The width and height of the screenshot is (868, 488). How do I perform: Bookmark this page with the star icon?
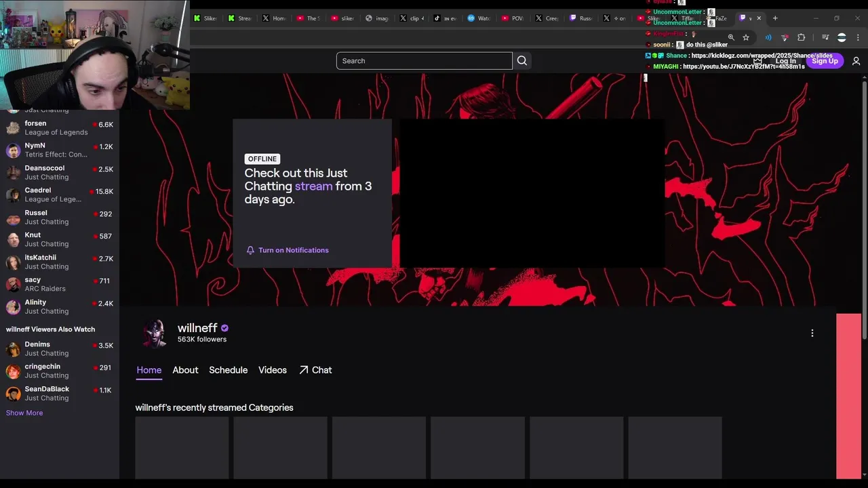point(746,37)
